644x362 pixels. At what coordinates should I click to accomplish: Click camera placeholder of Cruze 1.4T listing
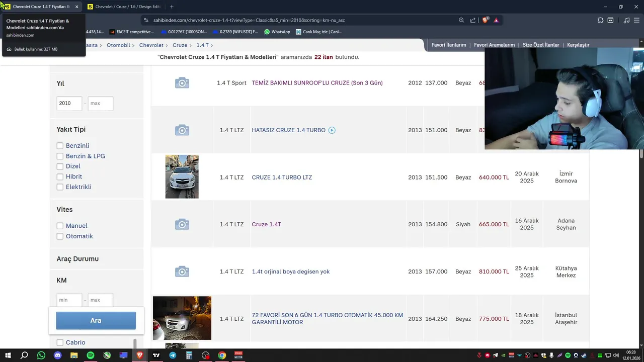(x=182, y=224)
